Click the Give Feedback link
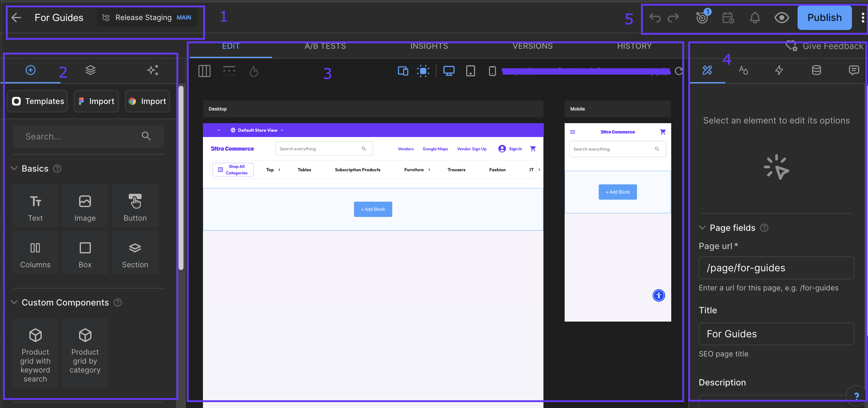 pyautogui.click(x=824, y=46)
